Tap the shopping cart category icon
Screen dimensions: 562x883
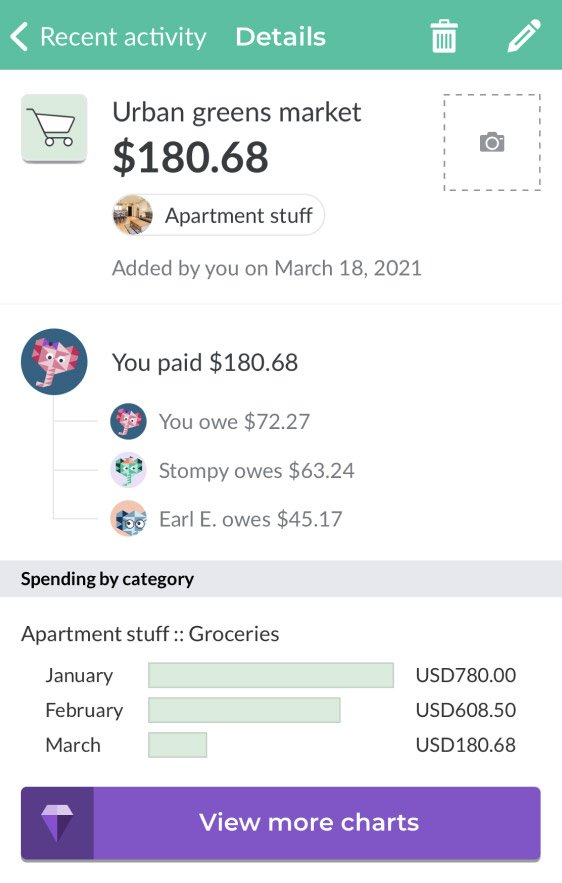[54, 128]
